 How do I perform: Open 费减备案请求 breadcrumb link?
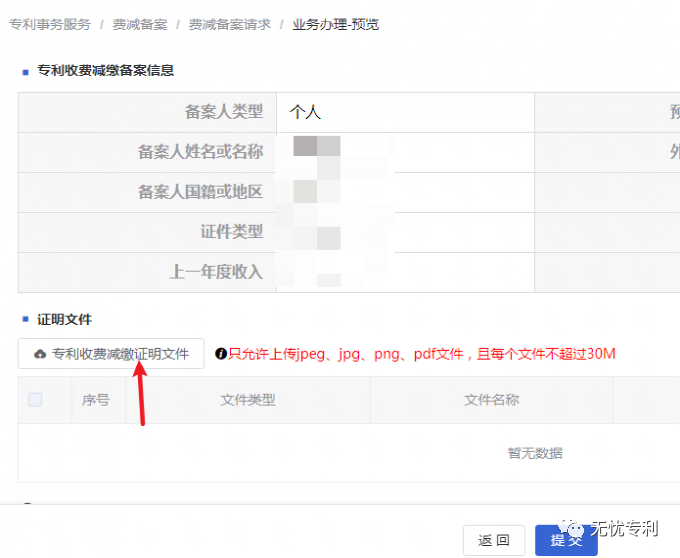tap(229, 25)
